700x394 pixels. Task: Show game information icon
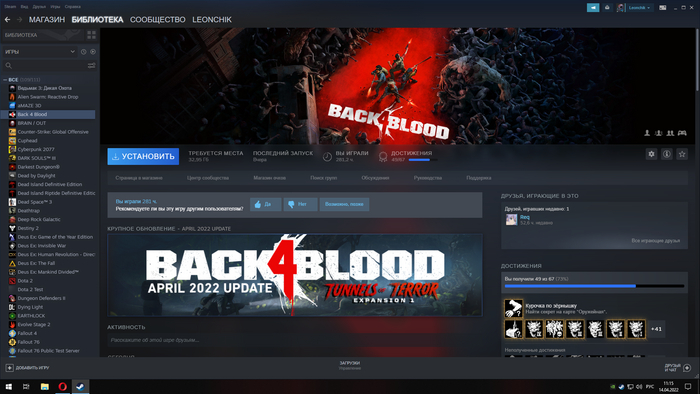pos(667,154)
